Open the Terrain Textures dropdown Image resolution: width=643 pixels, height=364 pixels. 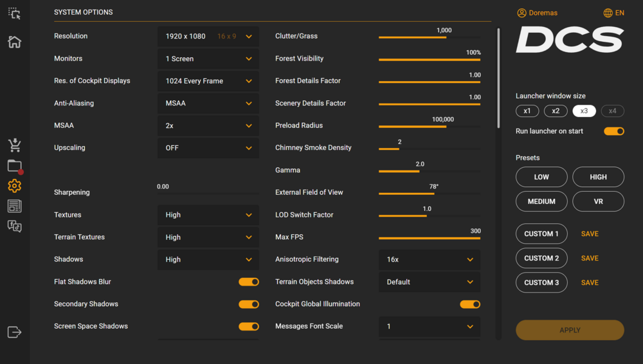point(208,237)
